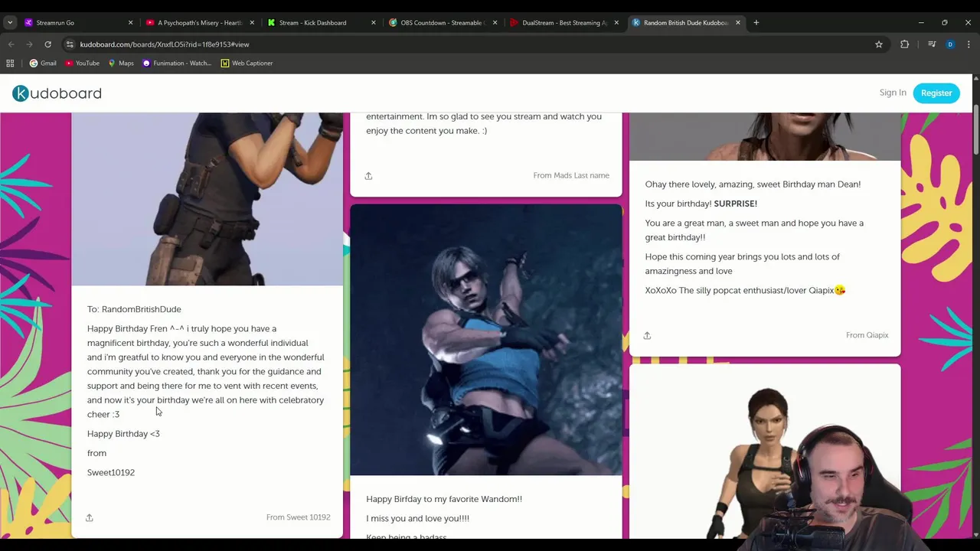
Task: Open the Web Captioner bookmark
Action: 247,64
